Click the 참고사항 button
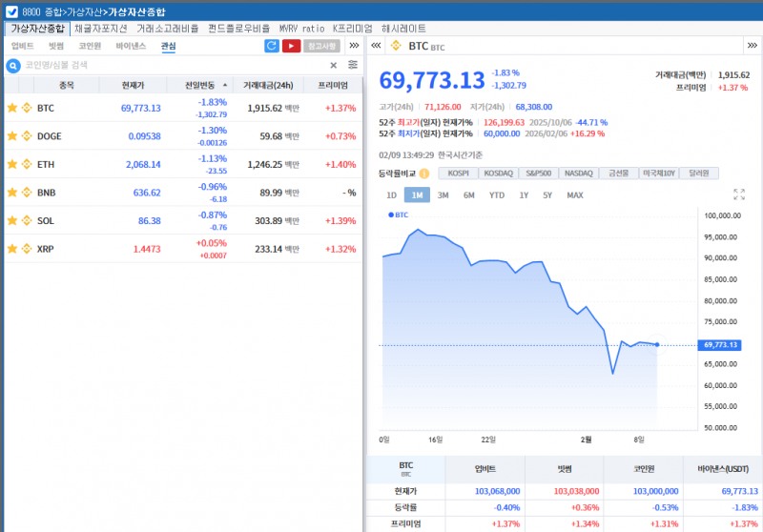Screen dimensions: 763x532 coord(321,46)
